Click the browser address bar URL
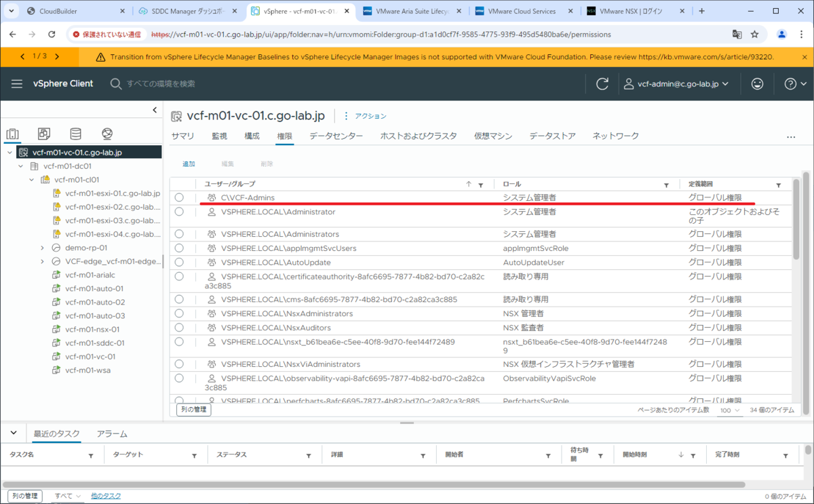814x504 pixels. [x=381, y=34]
